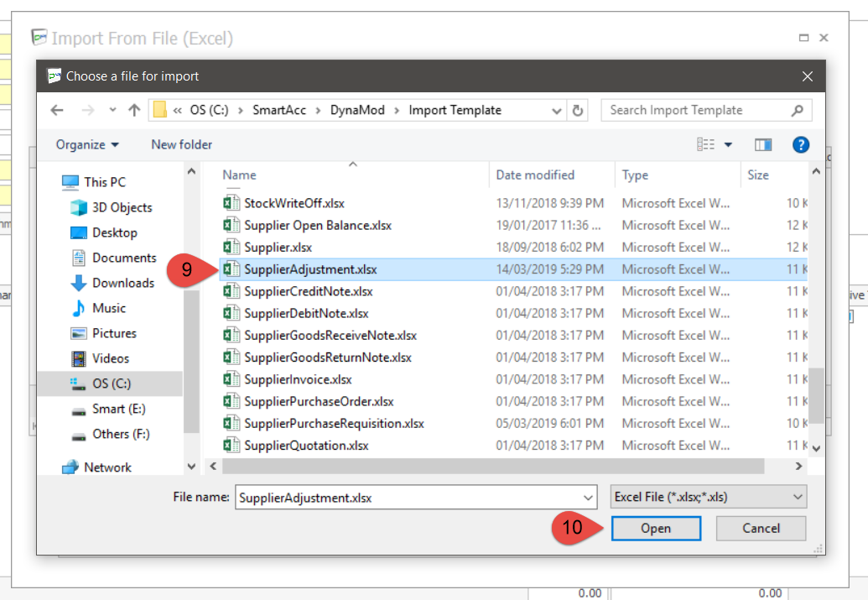Click the search magnifier icon

798,110
